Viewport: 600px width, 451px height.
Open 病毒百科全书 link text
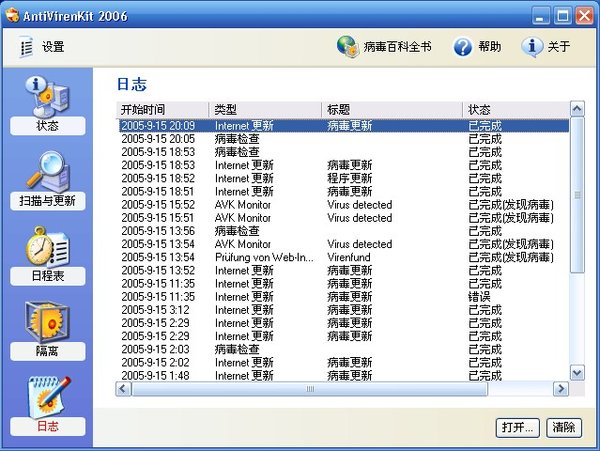[397, 47]
